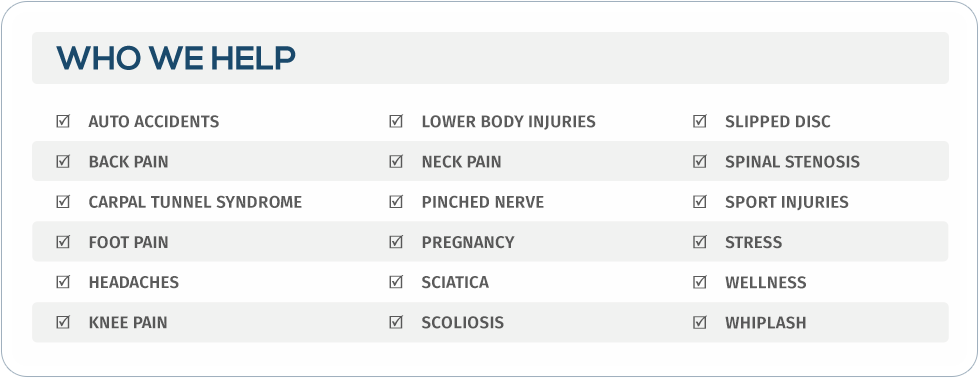The width and height of the screenshot is (979, 378).
Task: Open the Knee Pain link
Action: pyautogui.click(x=128, y=322)
